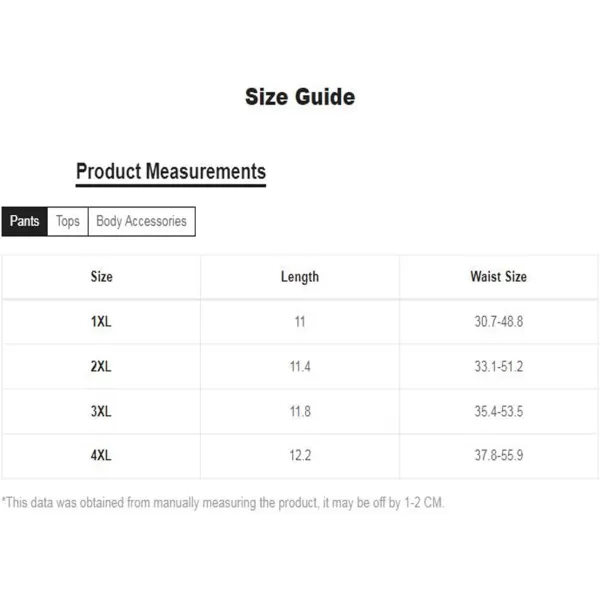
Task: Open the Tops tab
Action: coord(68,222)
